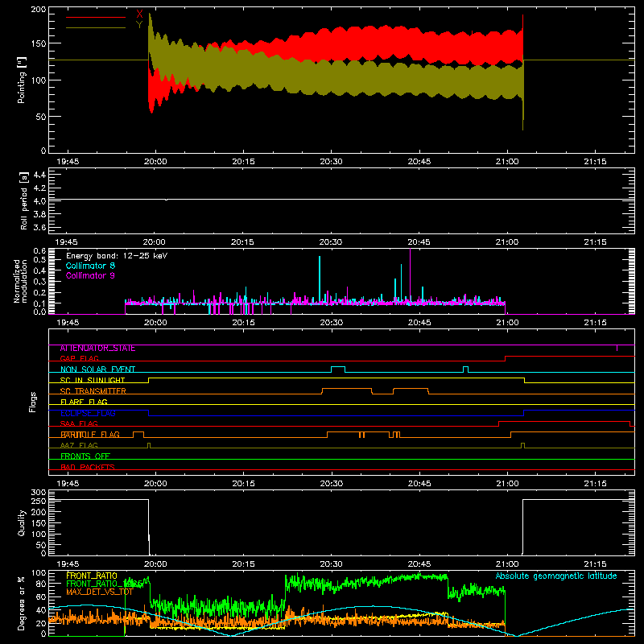Click the magenta 'Collimator 9' legend label

click(x=90, y=275)
